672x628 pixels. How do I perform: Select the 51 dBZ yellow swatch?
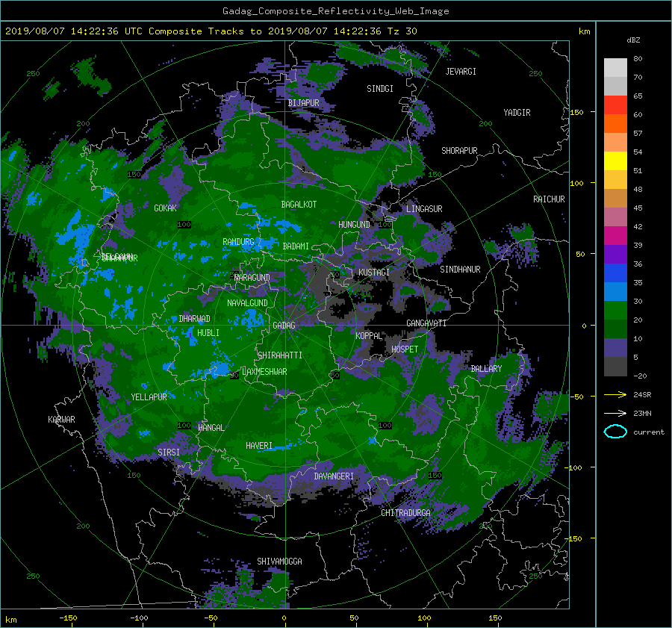pyautogui.click(x=615, y=161)
